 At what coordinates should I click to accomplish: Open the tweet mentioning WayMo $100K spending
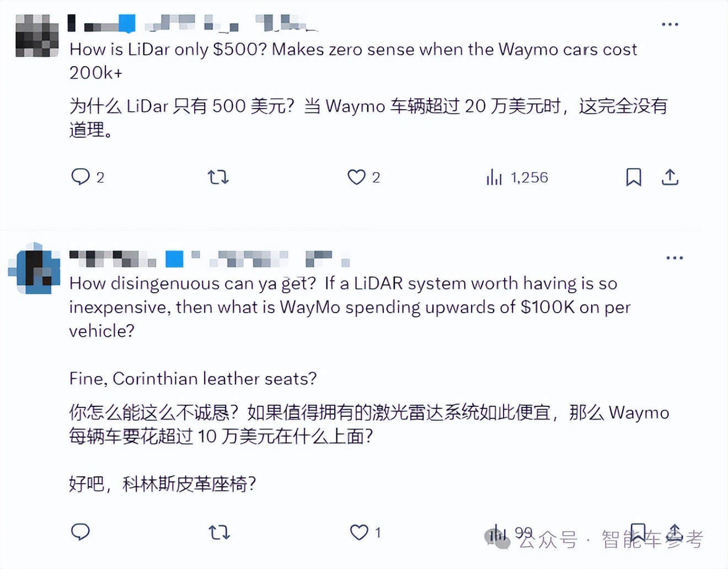click(350, 307)
